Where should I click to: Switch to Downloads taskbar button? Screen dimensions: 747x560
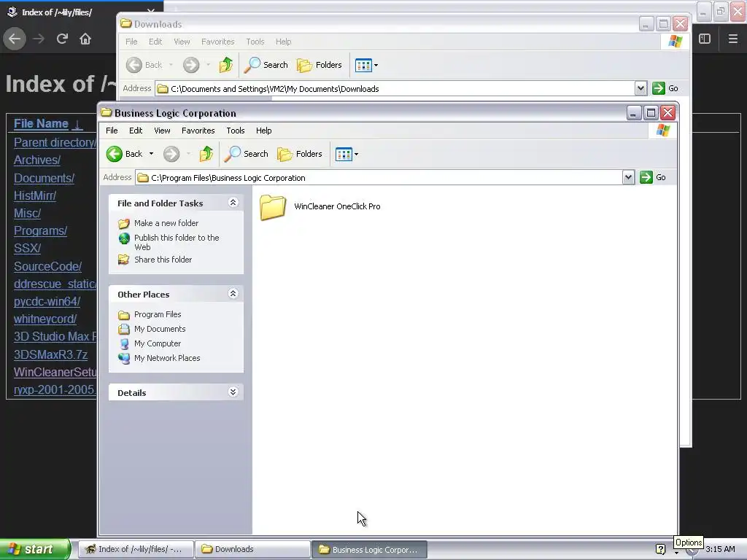pyautogui.click(x=252, y=550)
